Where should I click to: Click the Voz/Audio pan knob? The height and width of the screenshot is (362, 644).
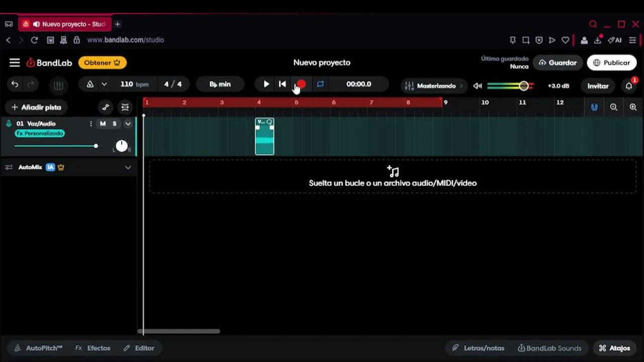122,146
